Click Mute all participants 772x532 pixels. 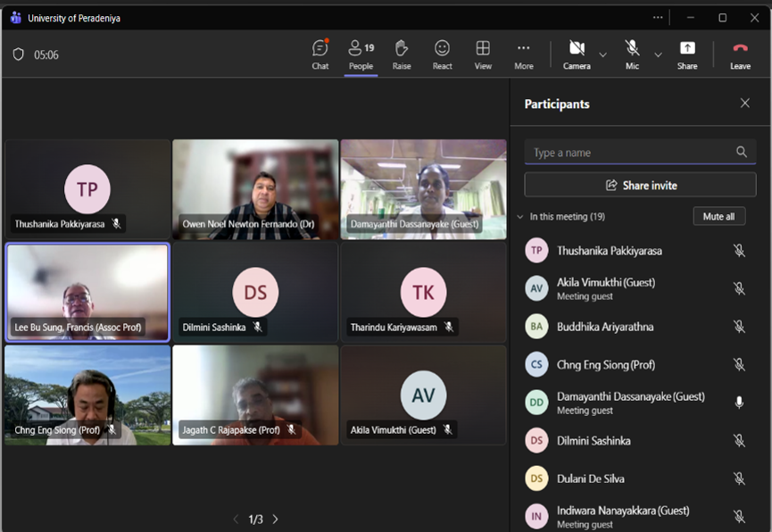coord(719,215)
